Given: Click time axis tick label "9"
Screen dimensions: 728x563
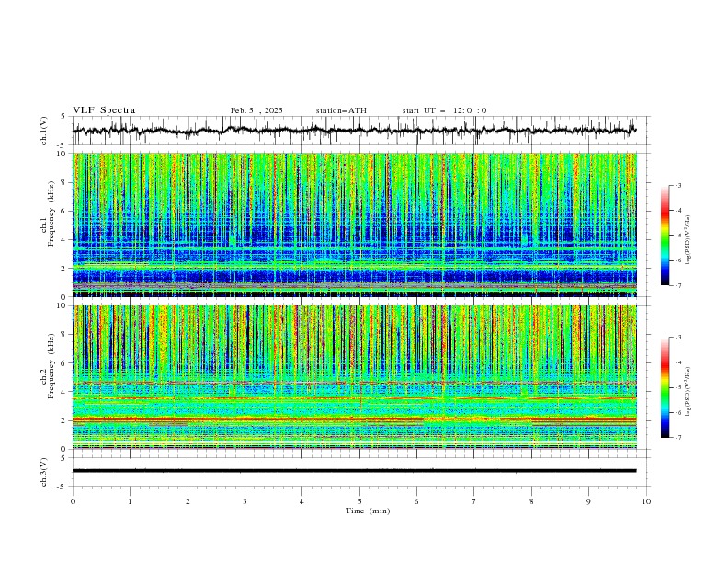Looking at the screenshot, I should 588,501.
